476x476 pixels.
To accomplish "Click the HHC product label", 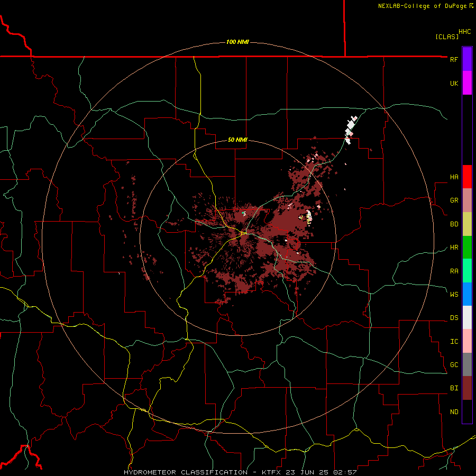I will 465,32.
